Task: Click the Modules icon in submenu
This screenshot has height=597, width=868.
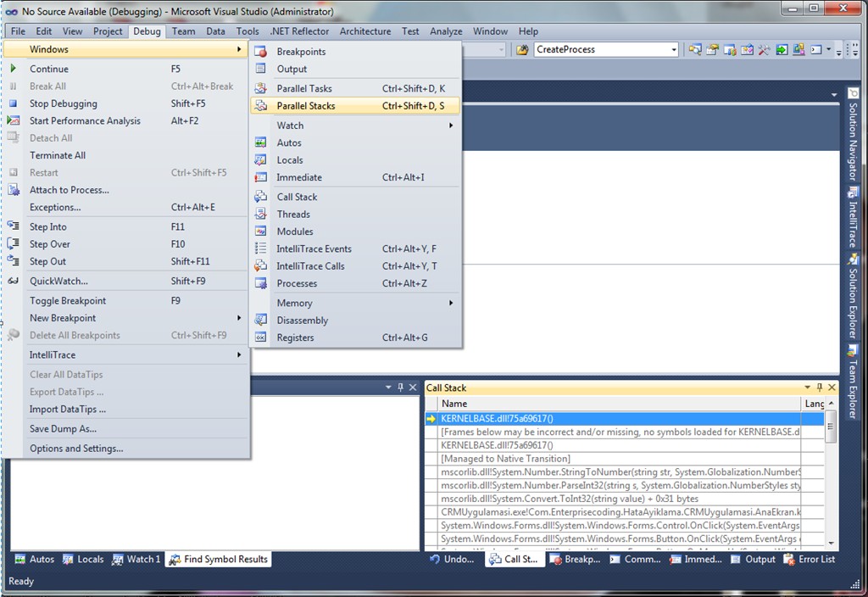Action: pos(261,231)
